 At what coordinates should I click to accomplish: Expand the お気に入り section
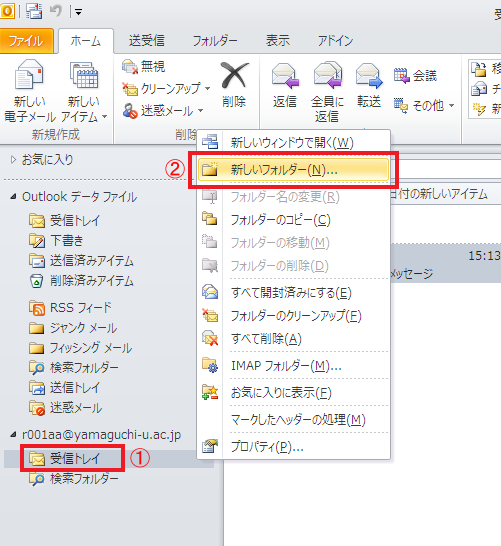pyautogui.click(x=13, y=160)
